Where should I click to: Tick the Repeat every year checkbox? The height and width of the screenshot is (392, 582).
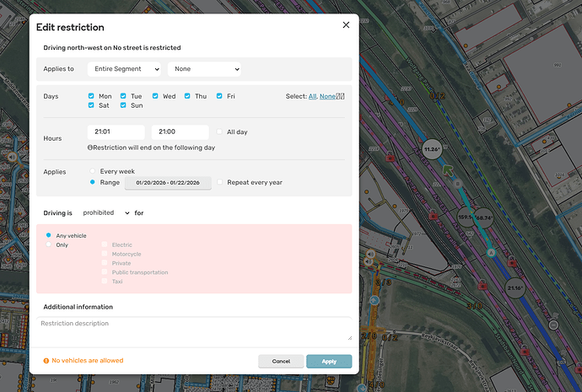click(x=219, y=181)
